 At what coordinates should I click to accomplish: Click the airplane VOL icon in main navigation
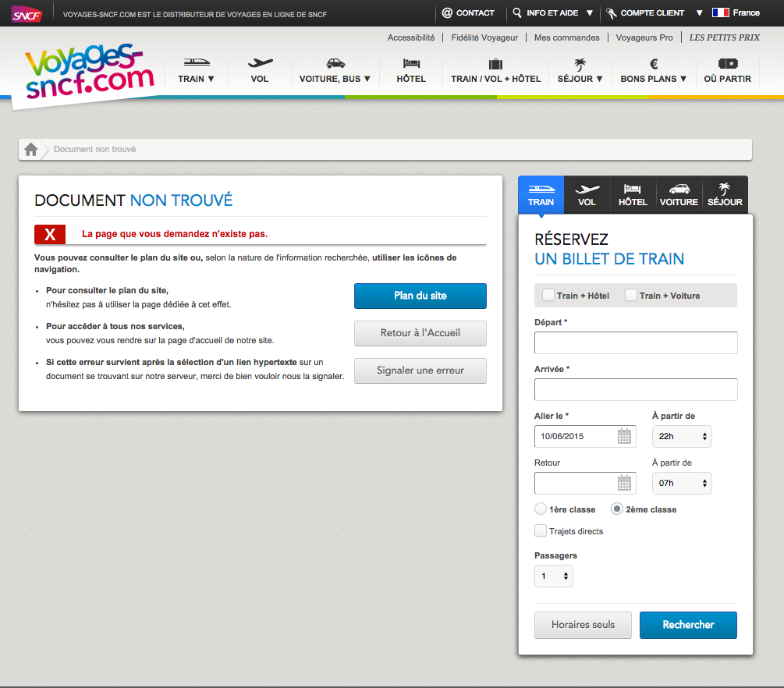pyautogui.click(x=260, y=62)
